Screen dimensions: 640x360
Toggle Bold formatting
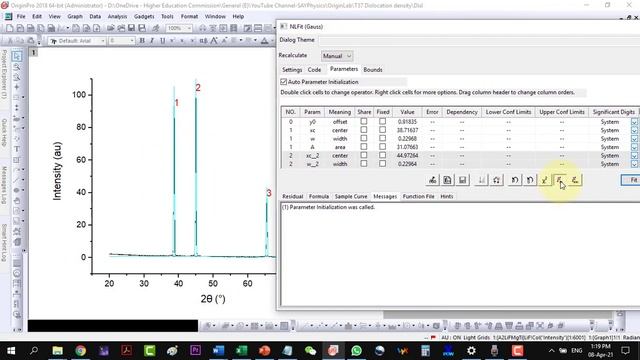coord(142,41)
